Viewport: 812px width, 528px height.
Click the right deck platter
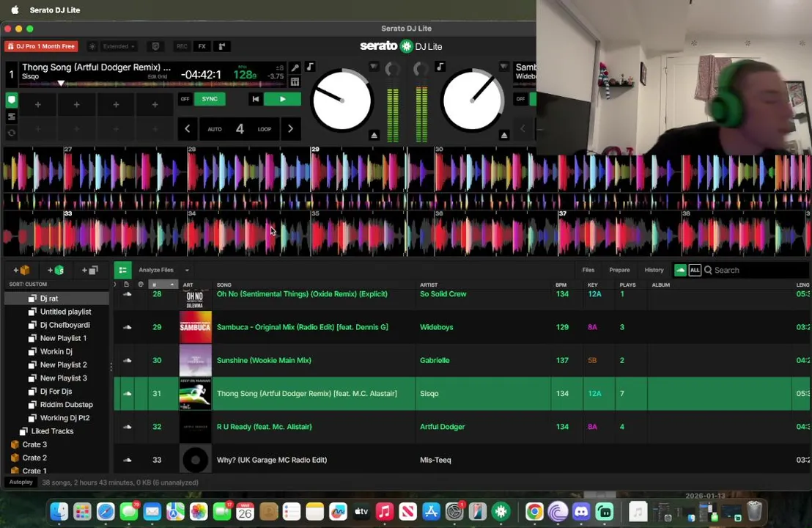pos(472,100)
